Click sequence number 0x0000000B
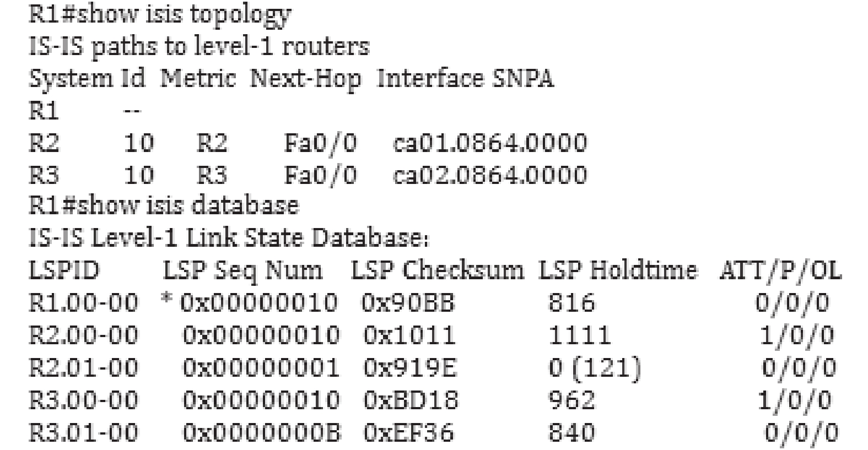868x450 pixels. tap(262, 432)
